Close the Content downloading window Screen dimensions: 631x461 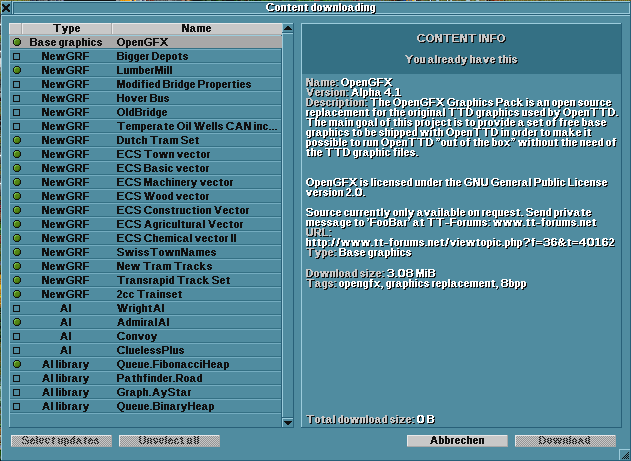coord(6,7)
